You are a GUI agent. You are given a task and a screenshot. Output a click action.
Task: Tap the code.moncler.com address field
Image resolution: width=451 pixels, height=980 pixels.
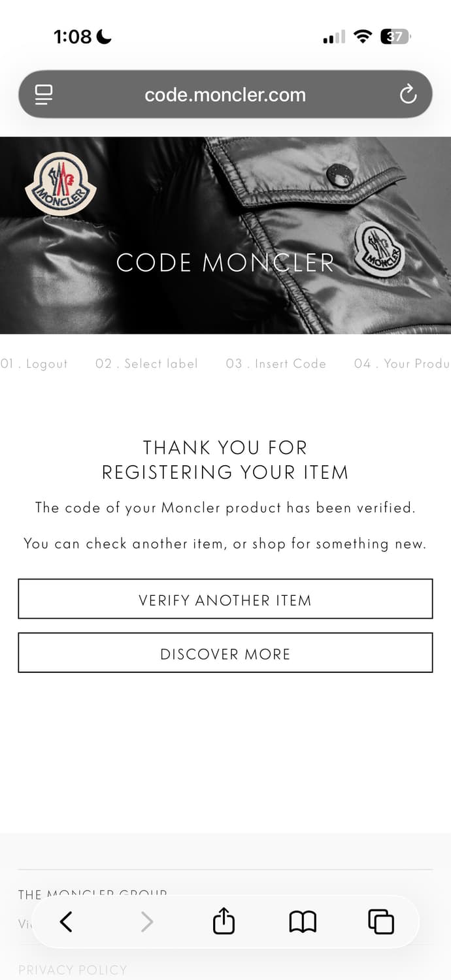pos(225,95)
